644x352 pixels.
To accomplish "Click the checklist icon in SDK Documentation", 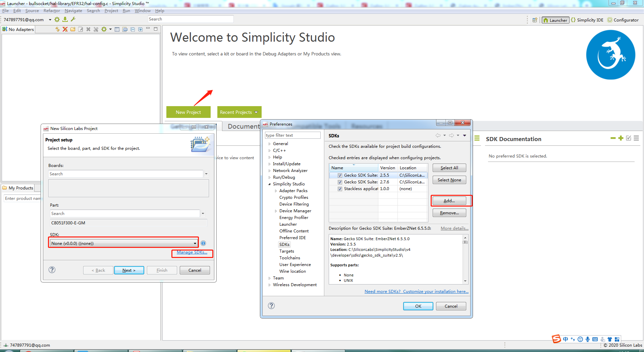I will [629, 138].
